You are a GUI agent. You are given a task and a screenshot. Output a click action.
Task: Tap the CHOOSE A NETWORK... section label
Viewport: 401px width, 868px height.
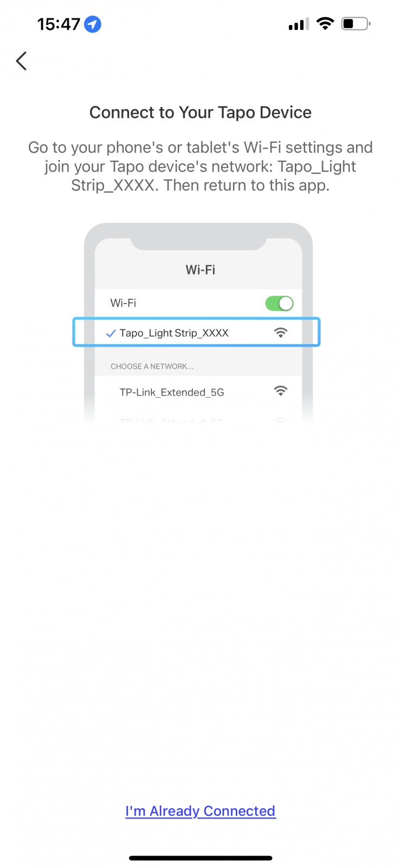pyautogui.click(x=152, y=366)
